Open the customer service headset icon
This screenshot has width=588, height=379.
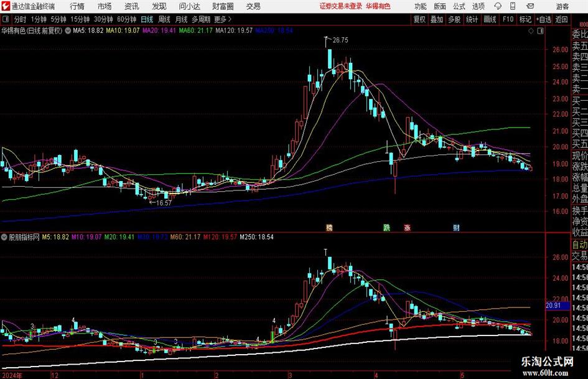498,6
